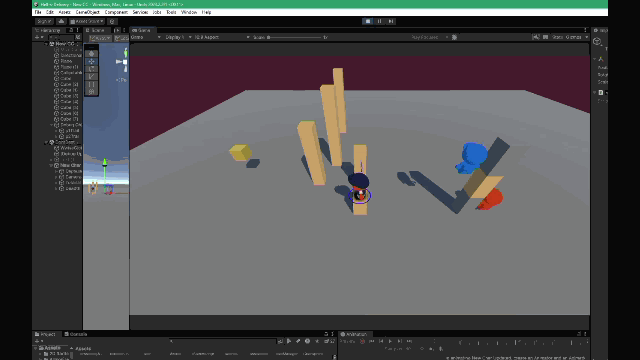Switch to the Animation tab

tap(354, 334)
